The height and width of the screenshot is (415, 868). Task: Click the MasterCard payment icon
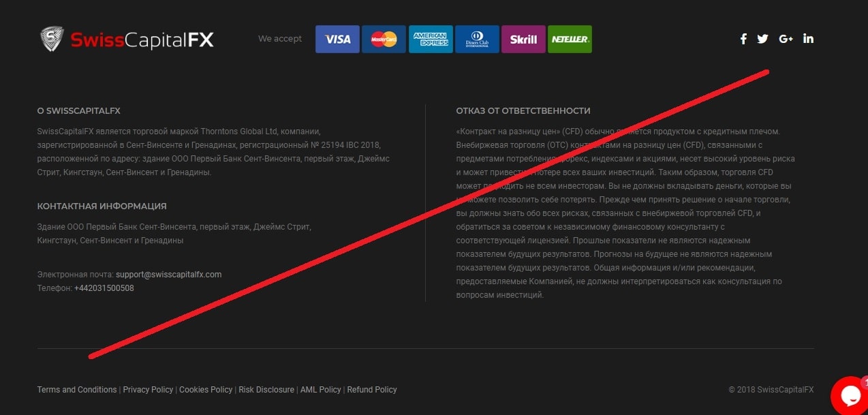click(x=384, y=40)
